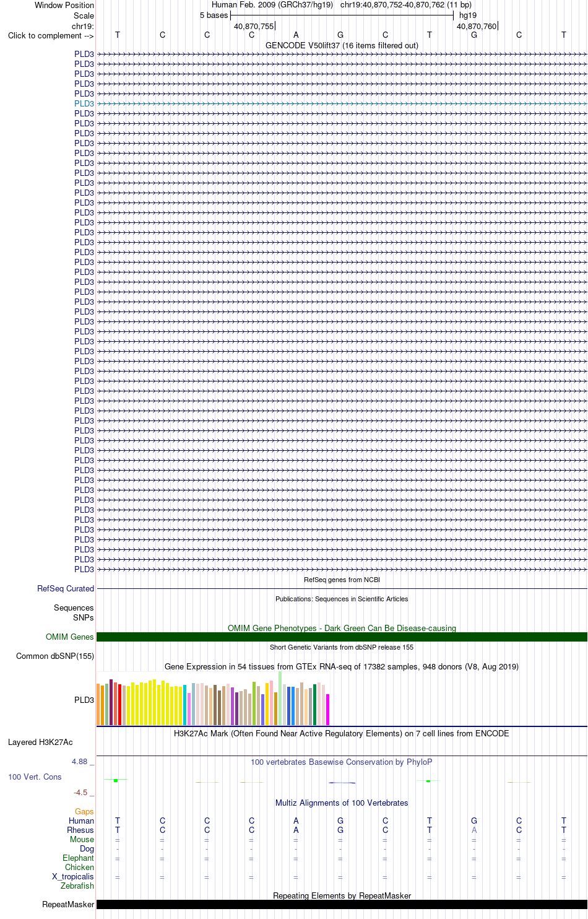Open the Layered H3K27Ac track label
Viewport: 588px width, 919px height.
coord(40,742)
